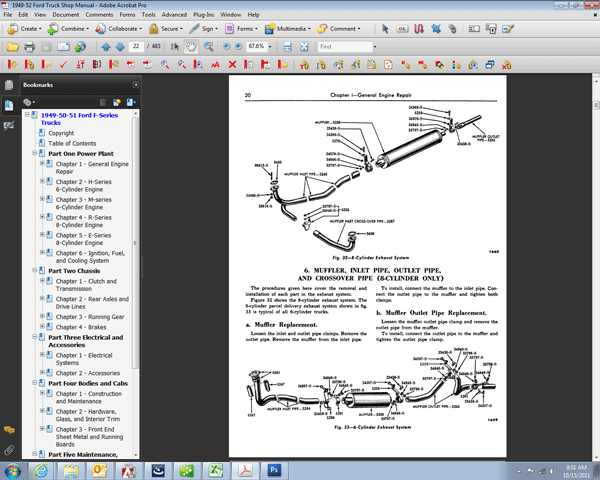
Task: Click the Print icon
Action: tap(29, 47)
